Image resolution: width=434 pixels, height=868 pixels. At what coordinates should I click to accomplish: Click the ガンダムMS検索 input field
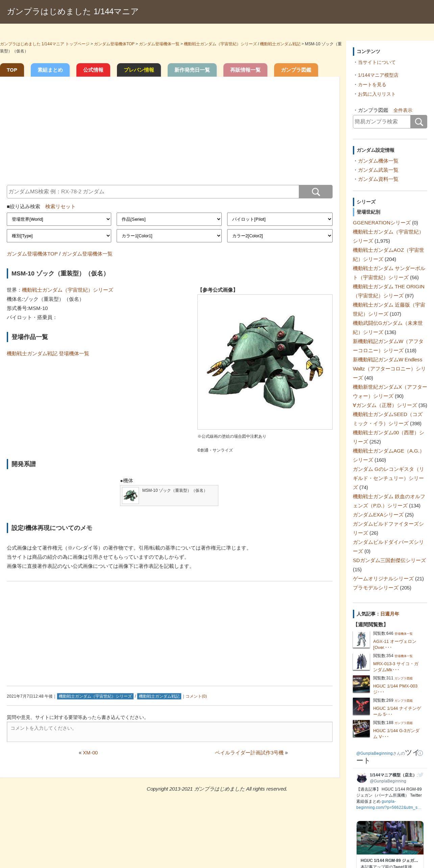point(153,192)
